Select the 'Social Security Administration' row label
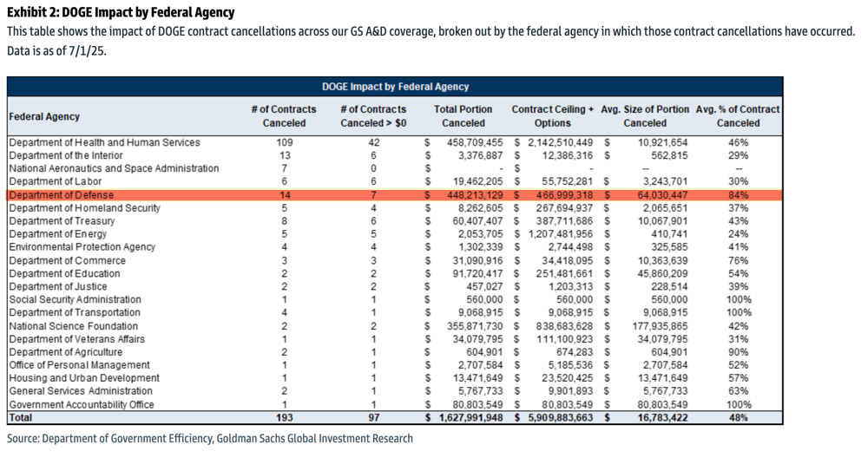Screen dimensions: 868x458 74,299
